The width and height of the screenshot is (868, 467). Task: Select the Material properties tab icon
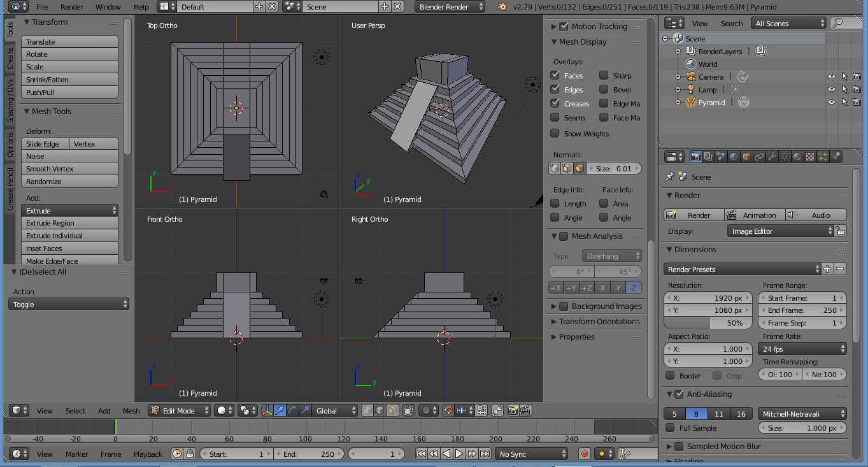[x=797, y=157]
